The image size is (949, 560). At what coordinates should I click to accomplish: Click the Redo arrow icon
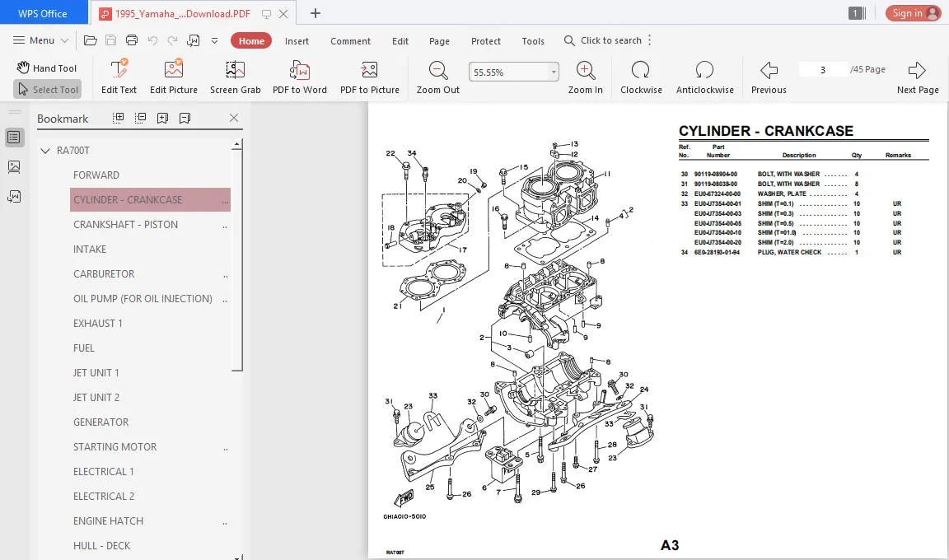(172, 40)
